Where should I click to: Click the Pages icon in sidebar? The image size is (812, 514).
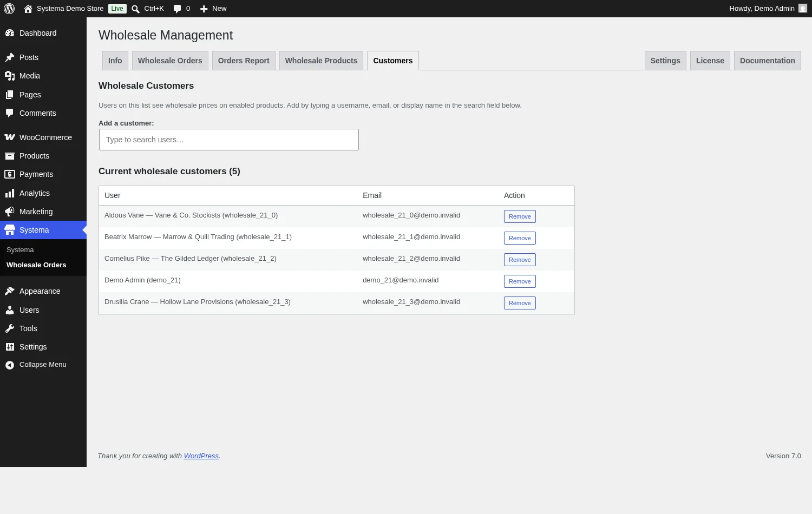[10, 95]
